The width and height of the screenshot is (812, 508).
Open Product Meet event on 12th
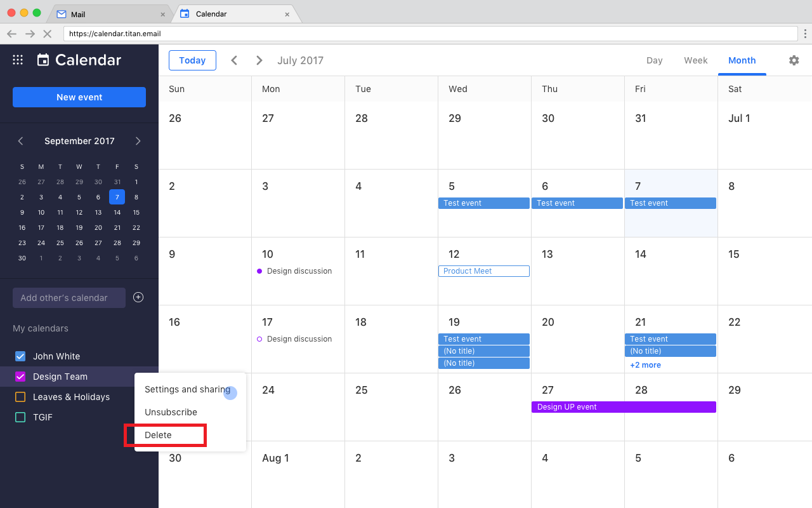point(484,271)
